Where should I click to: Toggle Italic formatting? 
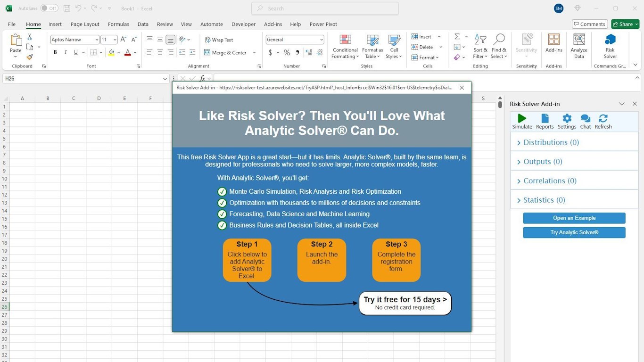(x=66, y=52)
